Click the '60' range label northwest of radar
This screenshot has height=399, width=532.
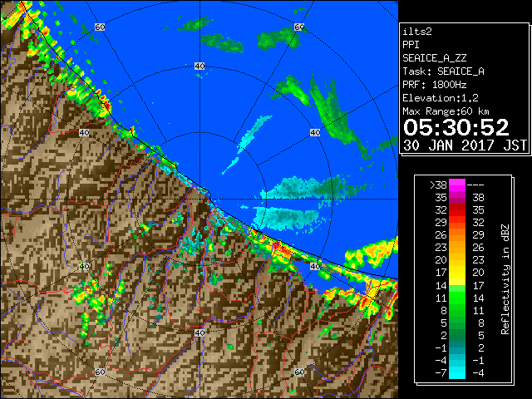[x=100, y=27]
